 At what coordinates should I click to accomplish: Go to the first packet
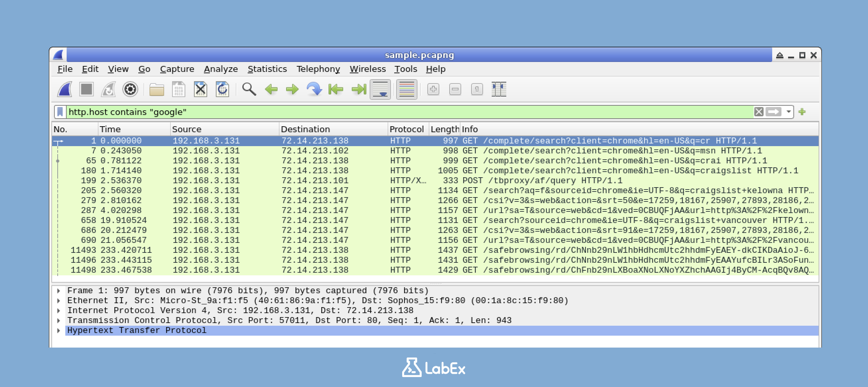(335, 89)
